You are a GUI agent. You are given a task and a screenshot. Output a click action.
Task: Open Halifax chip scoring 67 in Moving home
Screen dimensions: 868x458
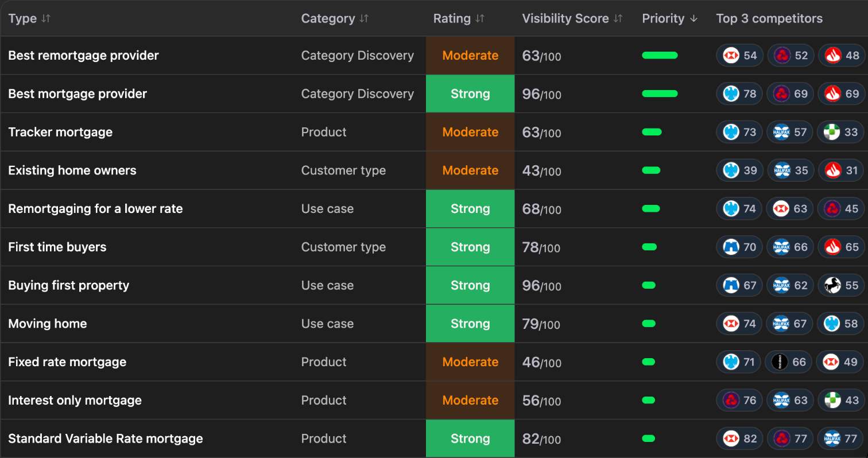790,324
